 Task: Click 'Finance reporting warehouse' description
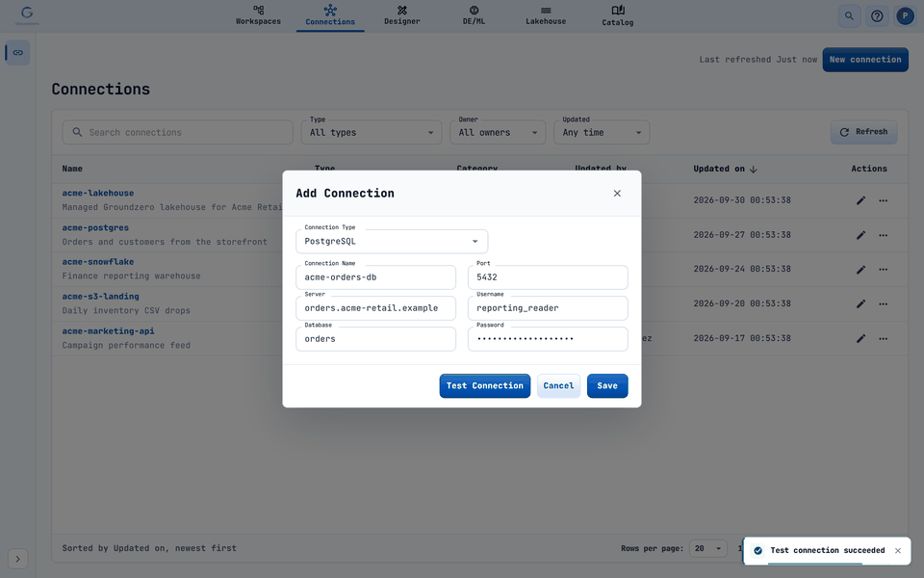132,276
